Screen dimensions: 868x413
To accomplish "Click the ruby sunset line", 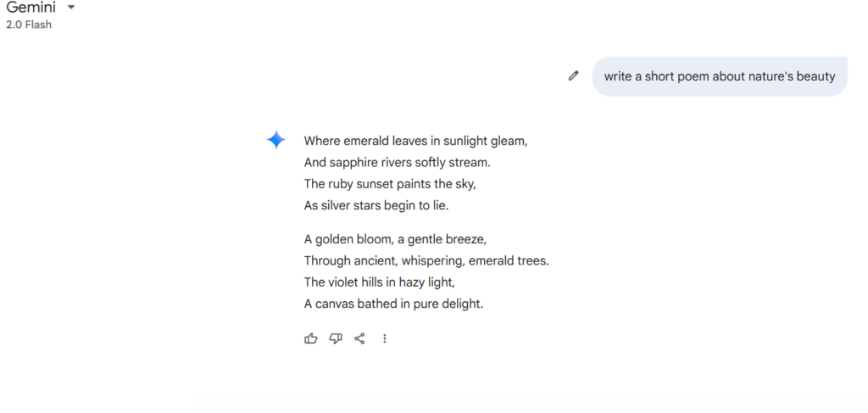I will 390,184.
